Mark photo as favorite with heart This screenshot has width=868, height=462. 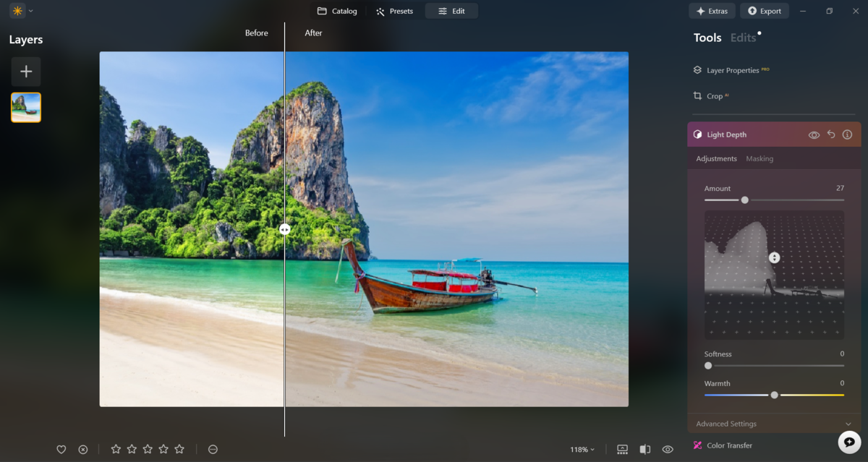pos(61,449)
